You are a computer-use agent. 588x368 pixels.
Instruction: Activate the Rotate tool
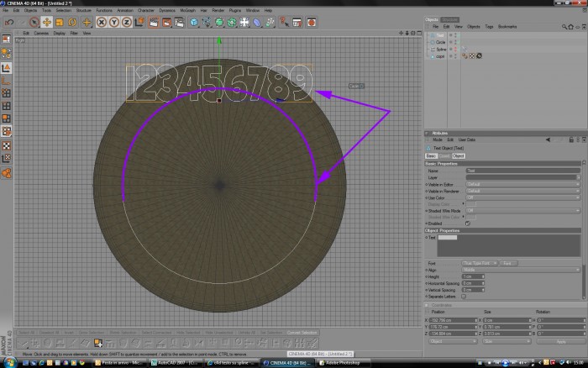click(x=72, y=22)
